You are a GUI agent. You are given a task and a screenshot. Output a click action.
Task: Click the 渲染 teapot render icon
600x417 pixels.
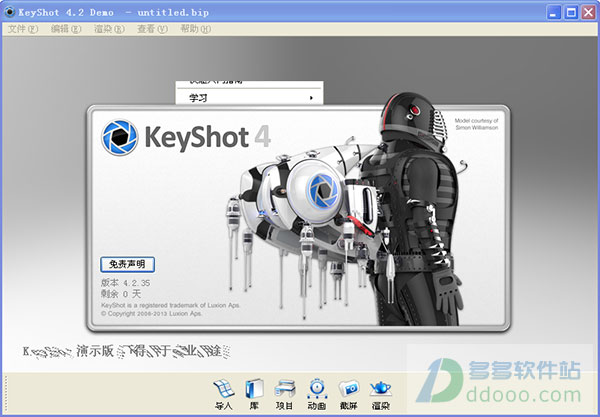coord(380,394)
